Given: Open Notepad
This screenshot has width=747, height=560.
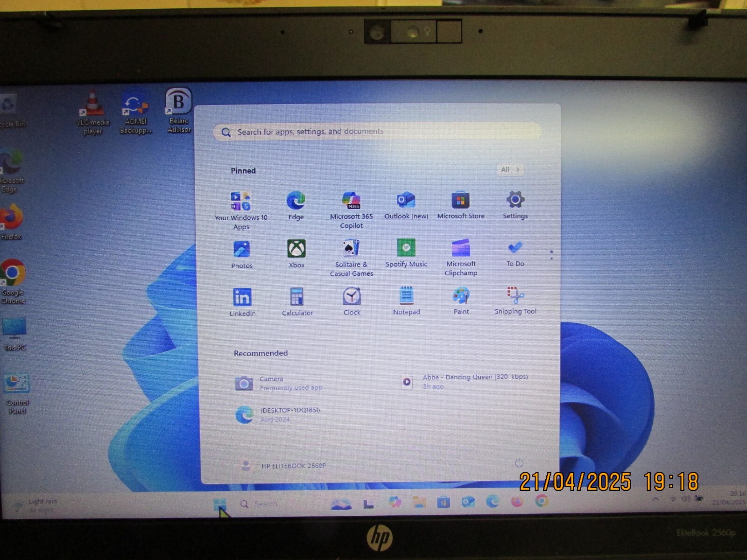Looking at the screenshot, I should click(407, 301).
